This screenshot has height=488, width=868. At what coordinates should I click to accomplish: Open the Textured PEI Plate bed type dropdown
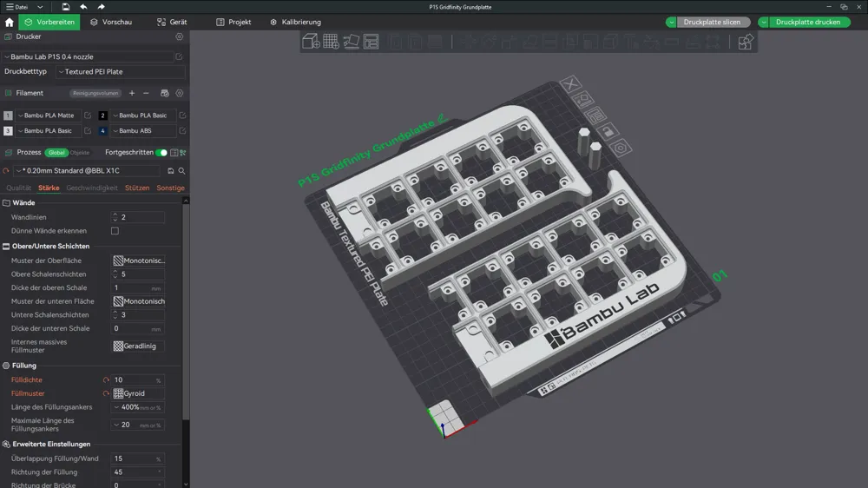pos(120,71)
